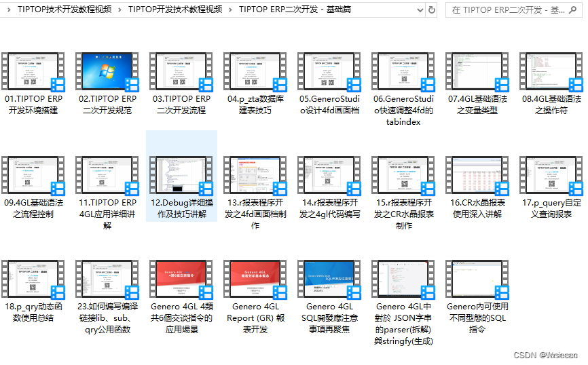
Task: Expand chevron before TIPTOP技术开发教程视频 breadcrumb
Action: 9,9
